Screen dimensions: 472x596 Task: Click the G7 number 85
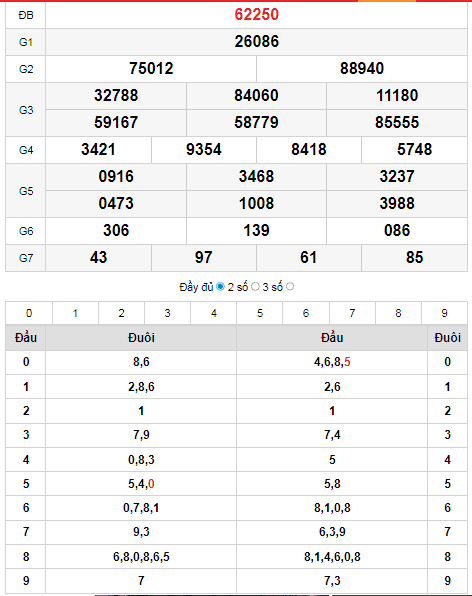[414, 257]
